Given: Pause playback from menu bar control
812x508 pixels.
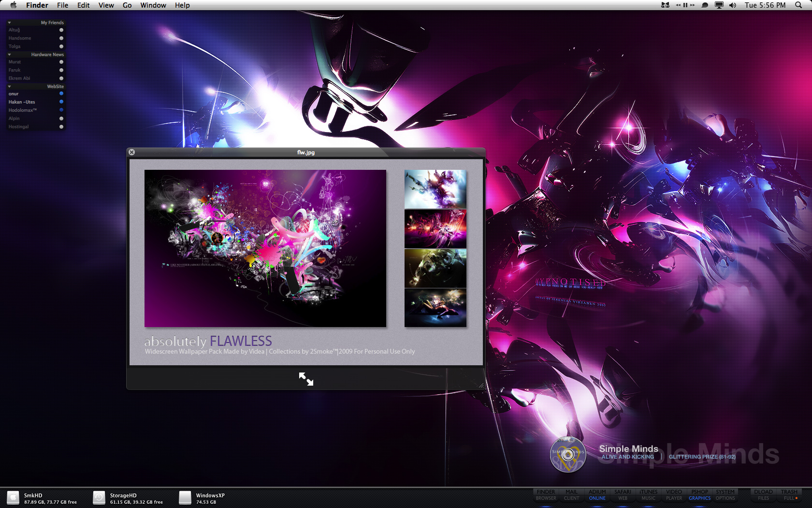Looking at the screenshot, I should 685,5.
